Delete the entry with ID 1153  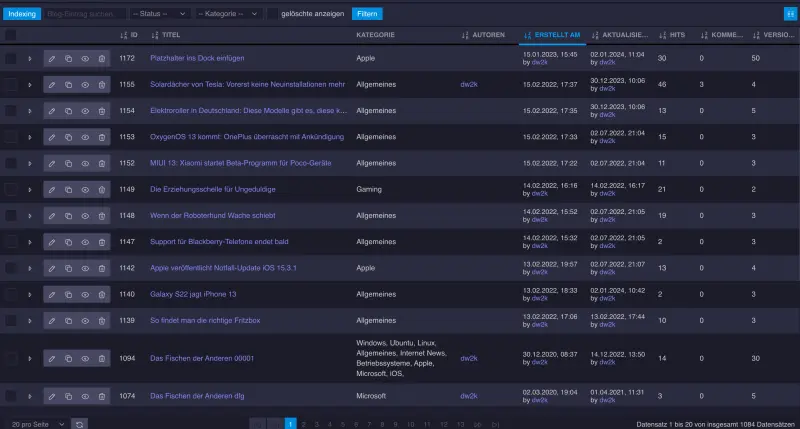(x=102, y=137)
